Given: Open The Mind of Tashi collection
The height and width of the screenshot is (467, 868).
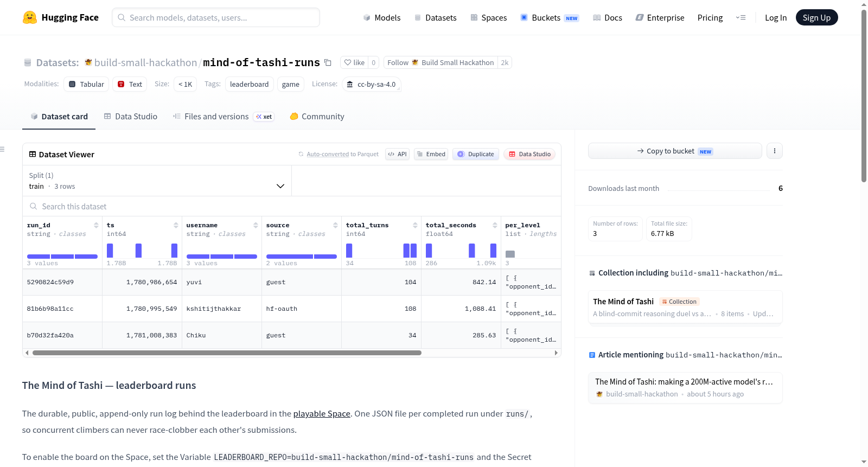Looking at the screenshot, I should click(685, 307).
